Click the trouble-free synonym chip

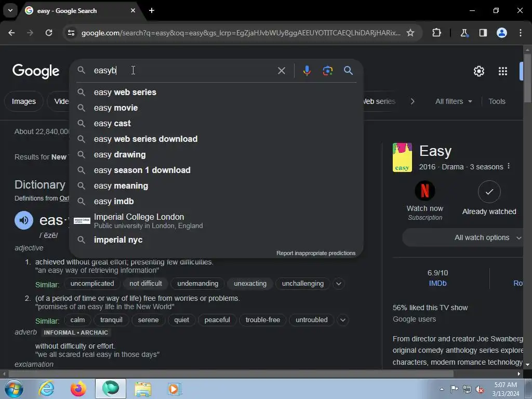(262, 320)
